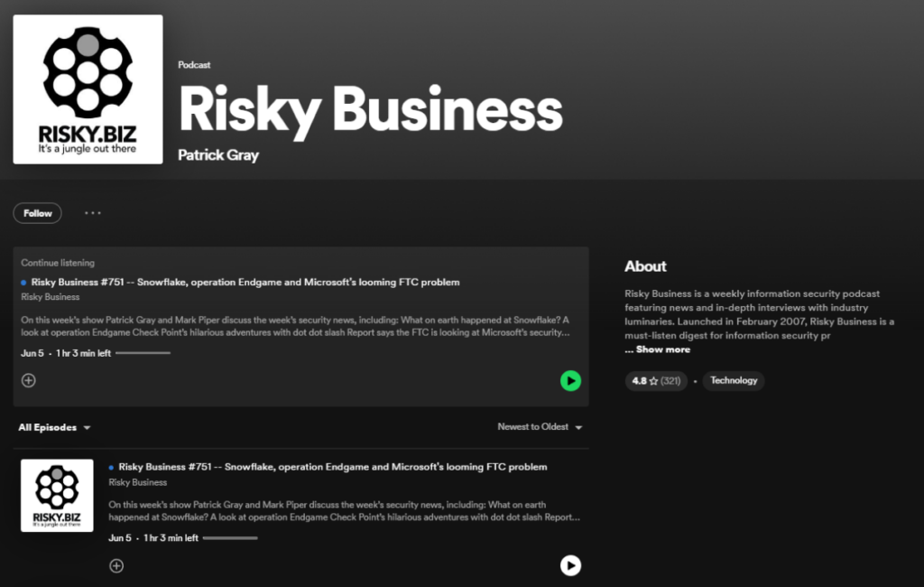This screenshot has height=587, width=924.
Task: Click "Jun 5 · 1 hr 3 min left" in Continue listening
Action: pos(65,353)
